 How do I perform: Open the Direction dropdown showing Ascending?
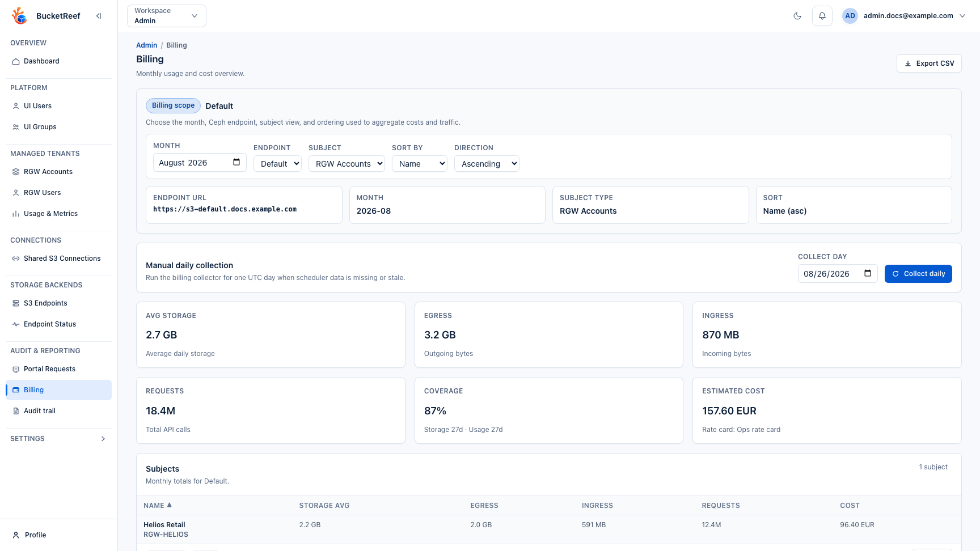(487, 164)
